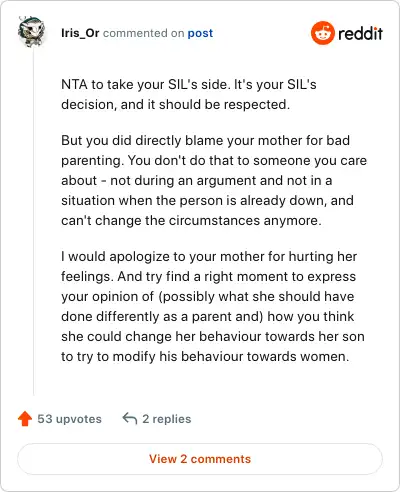The width and height of the screenshot is (400, 492).
Task: Click the 'View 2 comments' button
Action: (x=200, y=459)
